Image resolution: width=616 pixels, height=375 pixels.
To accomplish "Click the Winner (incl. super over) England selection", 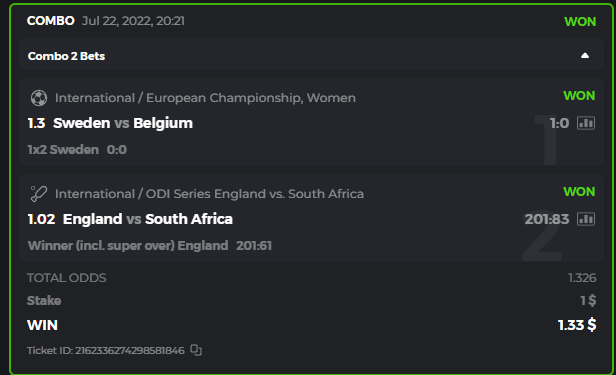I will [128, 246].
